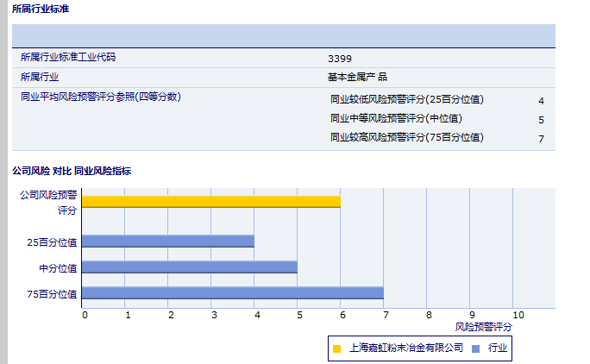Click the 所属行业标准 section heading

41,9
